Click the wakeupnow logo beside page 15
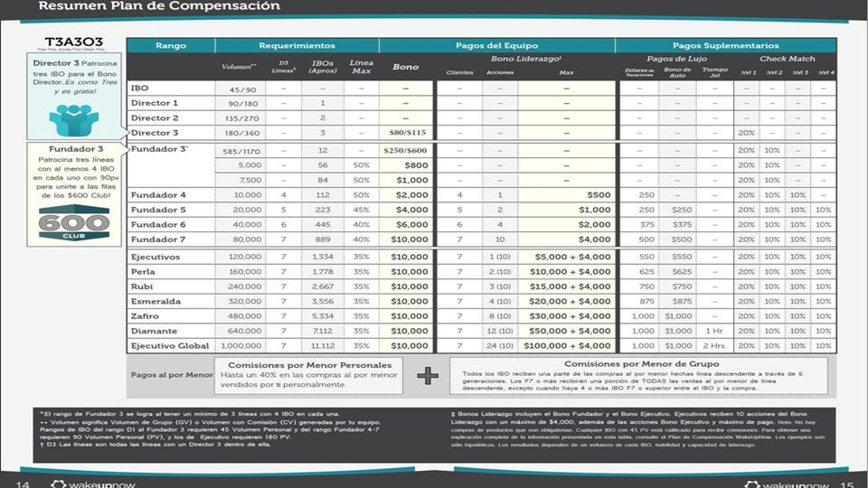Viewport: 868px width, 488px height. point(787,484)
